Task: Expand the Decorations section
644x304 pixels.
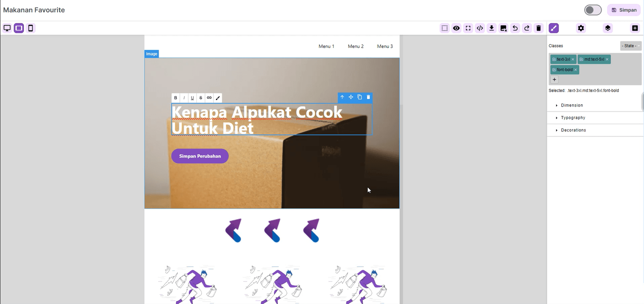Action: coord(573,130)
